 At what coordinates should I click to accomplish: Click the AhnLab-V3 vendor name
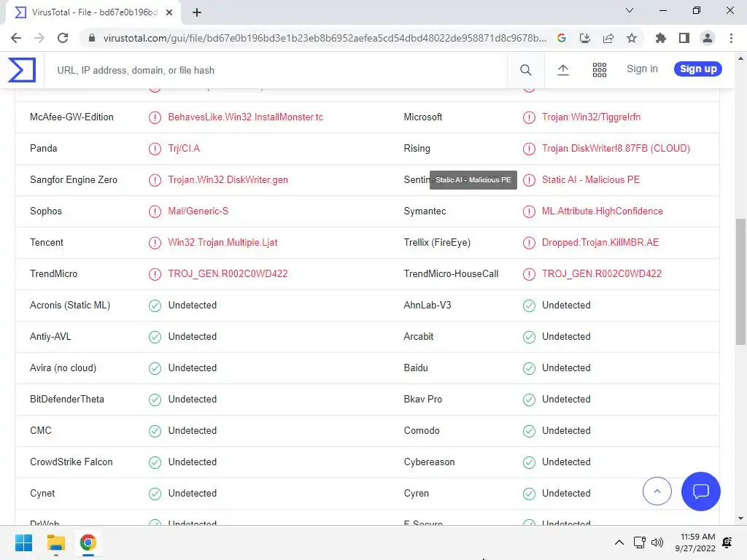427,306
